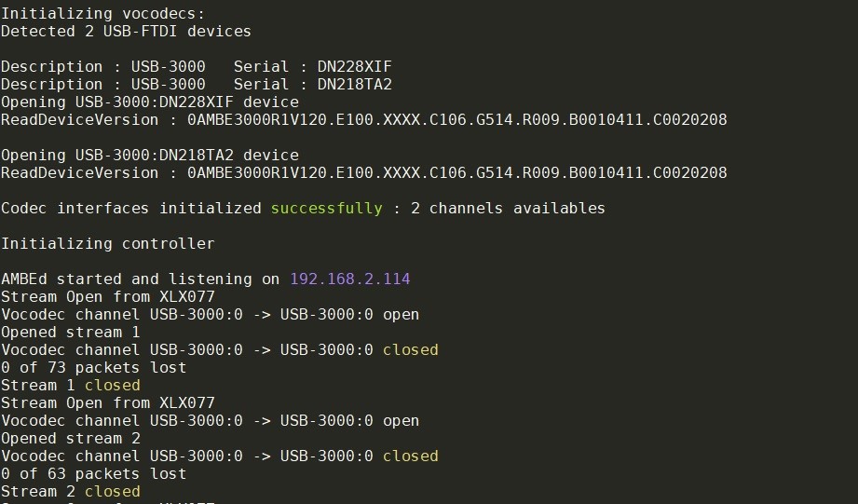858x504 pixels.
Task: Click the IP address 192.168.2.114
Action: [350, 279]
